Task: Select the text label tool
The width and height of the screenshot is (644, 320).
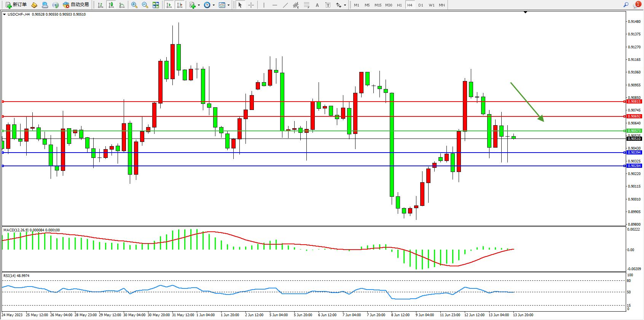Action: click(x=328, y=5)
